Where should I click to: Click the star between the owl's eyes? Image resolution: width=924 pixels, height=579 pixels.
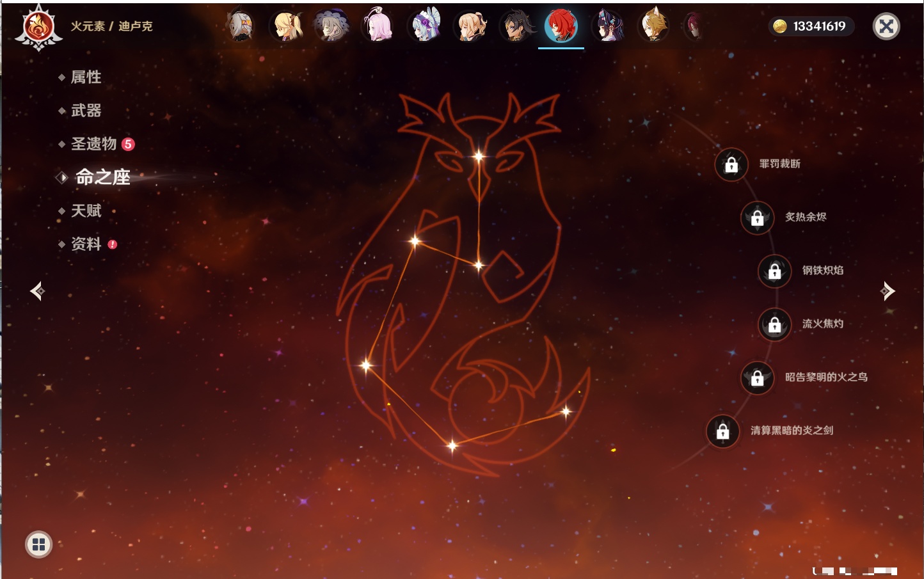pos(479,155)
